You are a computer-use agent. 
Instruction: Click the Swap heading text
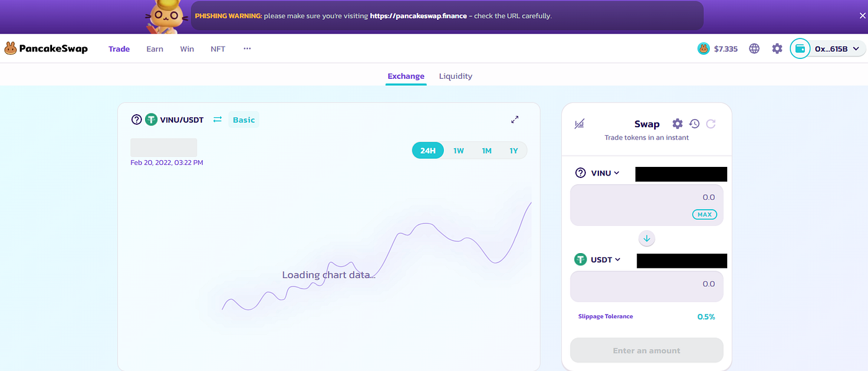click(647, 124)
